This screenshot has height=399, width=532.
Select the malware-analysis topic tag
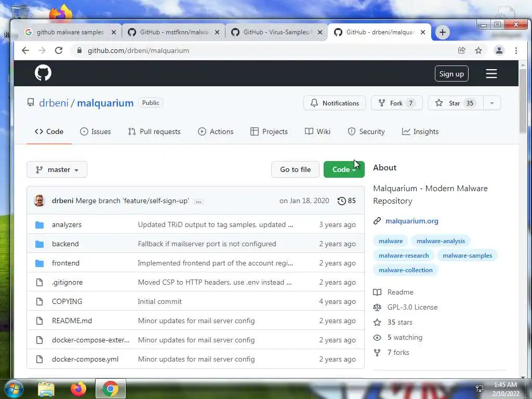(x=441, y=241)
